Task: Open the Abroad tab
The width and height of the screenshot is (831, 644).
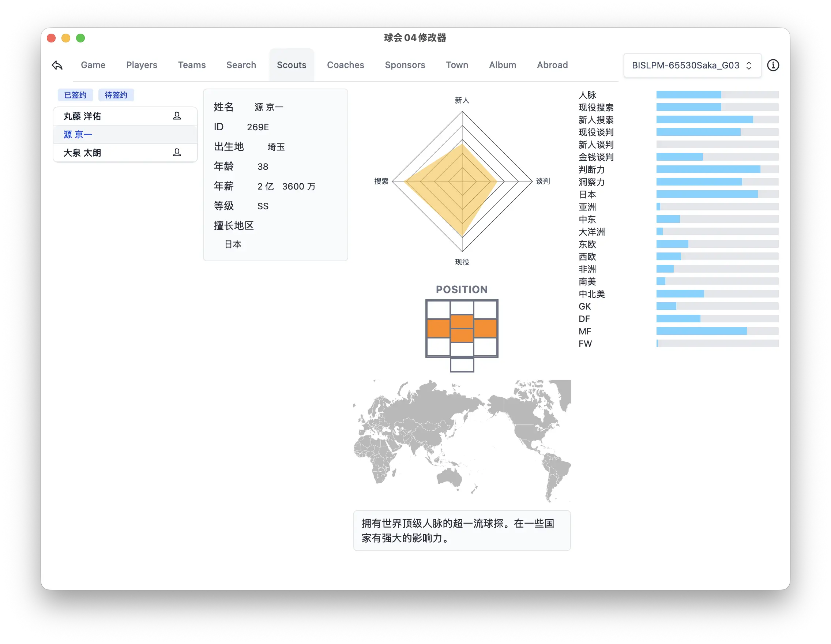Action: point(552,65)
